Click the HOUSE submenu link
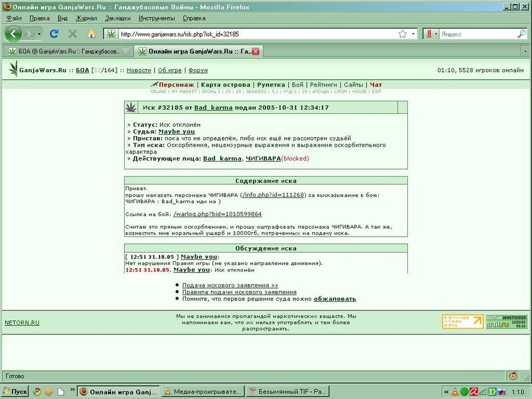Image resolution: width=532 pixels, height=399 pixels. pos(360,91)
